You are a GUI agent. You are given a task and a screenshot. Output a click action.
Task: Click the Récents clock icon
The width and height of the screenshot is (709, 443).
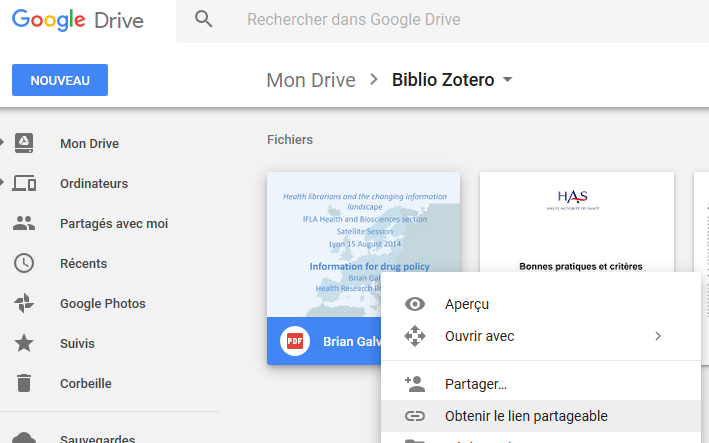(x=24, y=263)
